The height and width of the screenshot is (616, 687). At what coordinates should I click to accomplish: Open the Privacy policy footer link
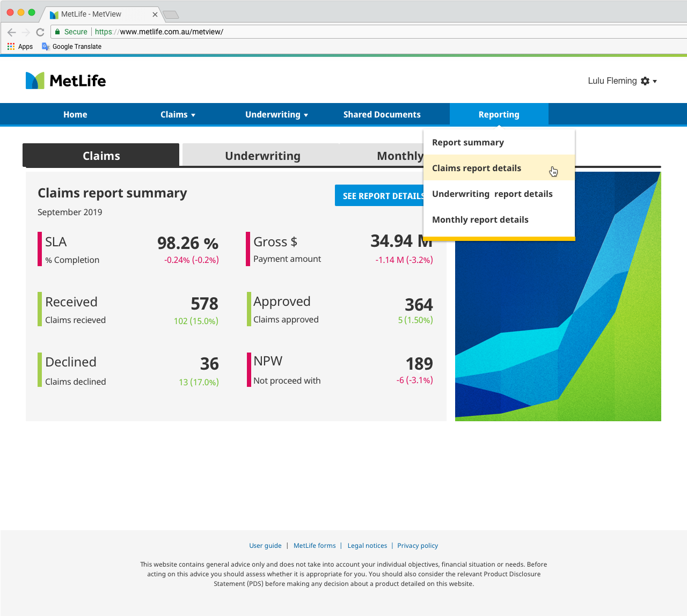point(418,546)
